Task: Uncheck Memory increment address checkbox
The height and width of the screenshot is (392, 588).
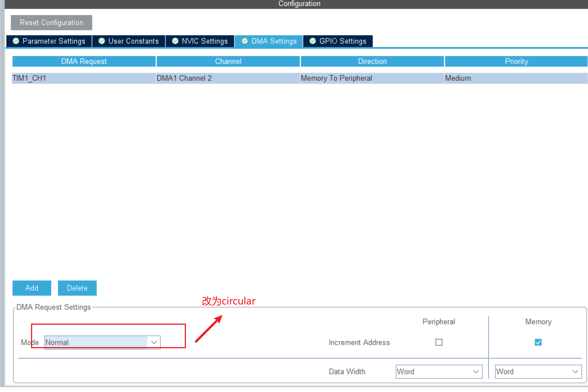Action: pos(538,342)
